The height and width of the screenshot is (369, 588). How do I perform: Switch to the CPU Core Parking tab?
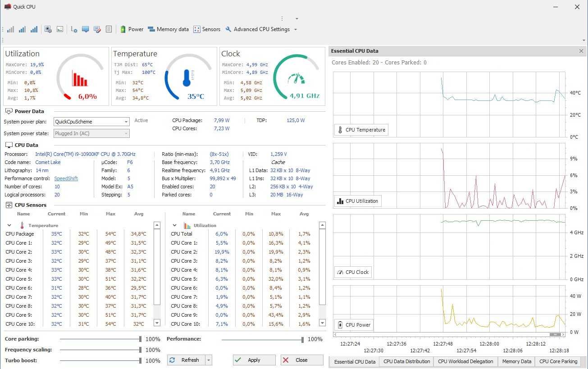558,361
